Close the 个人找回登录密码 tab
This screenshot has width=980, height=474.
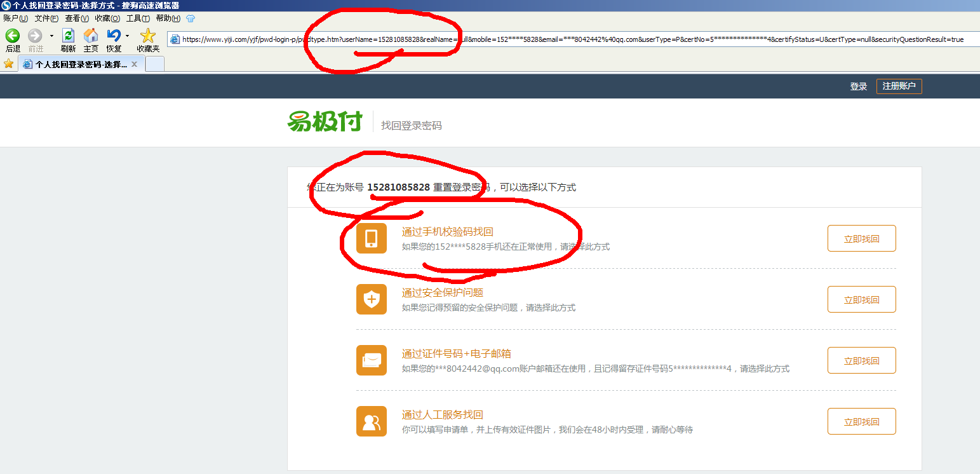[x=134, y=64]
